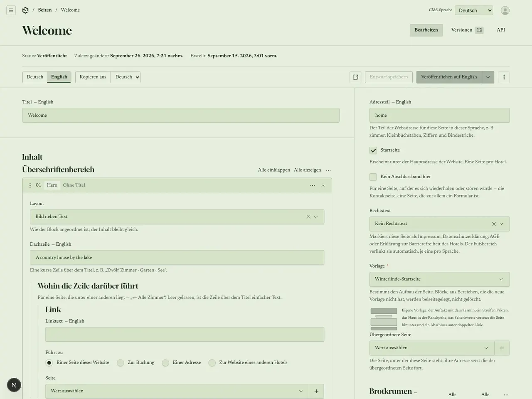Viewport: 532px width, 399px height.
Task: Open the live preview in new window icon
Action: 355,77
